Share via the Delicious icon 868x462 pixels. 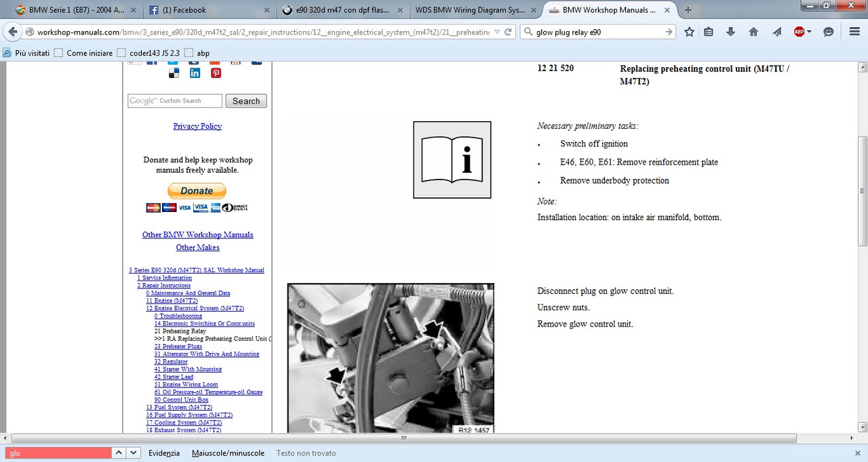174,73
